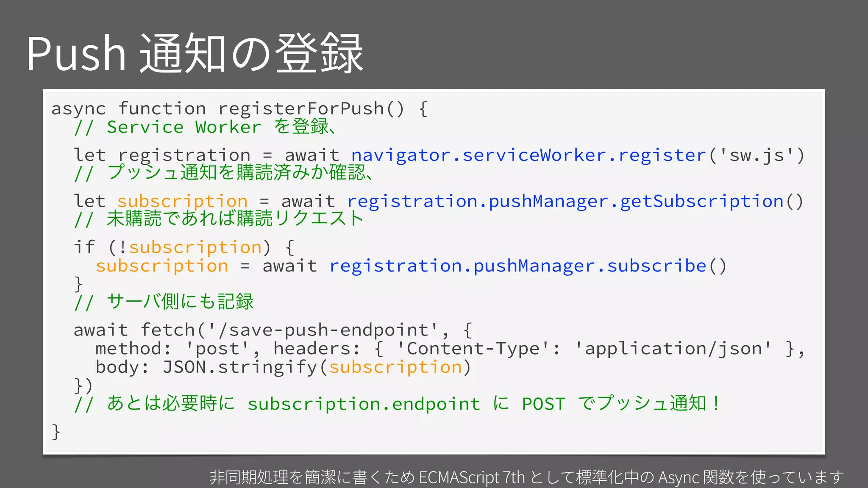Screen dimensions: 868x488
Task: Click the 'sw.js' string literal
Action: coord(757,155)
